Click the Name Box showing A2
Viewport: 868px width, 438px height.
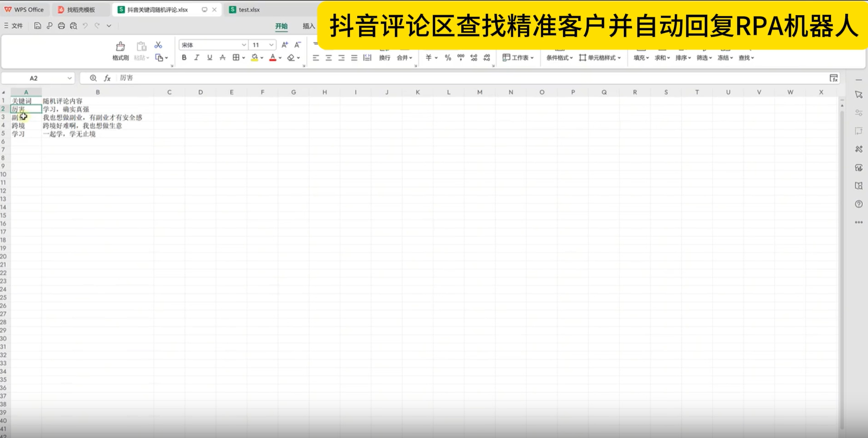click(38, 78)
